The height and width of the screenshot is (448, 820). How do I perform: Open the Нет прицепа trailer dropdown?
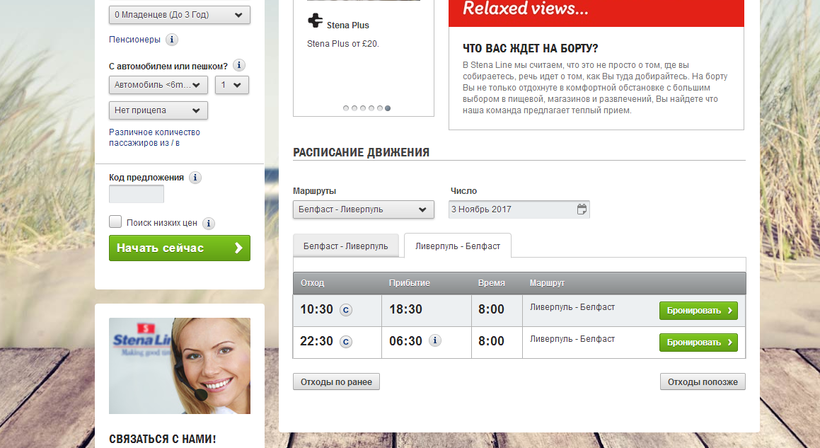[158, 110]
